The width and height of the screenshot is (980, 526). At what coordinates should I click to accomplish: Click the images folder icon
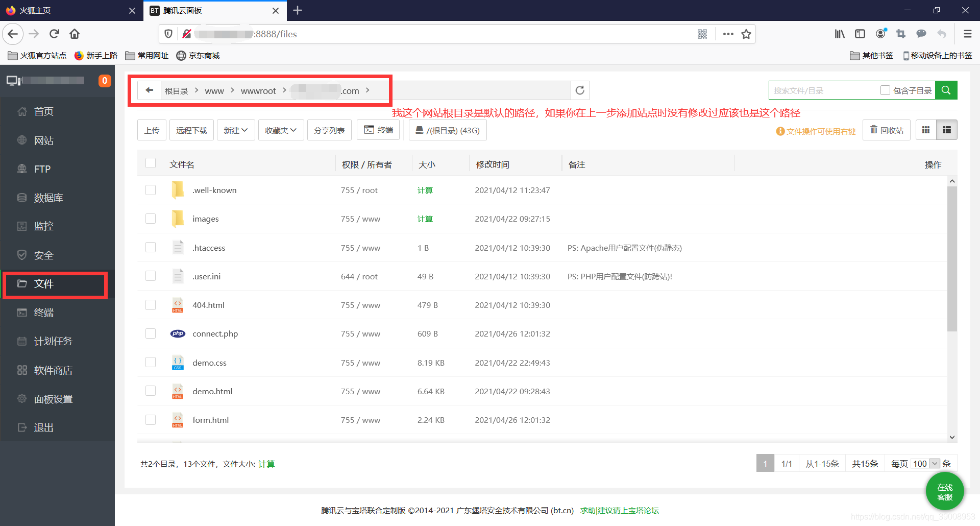click(178, 219)
